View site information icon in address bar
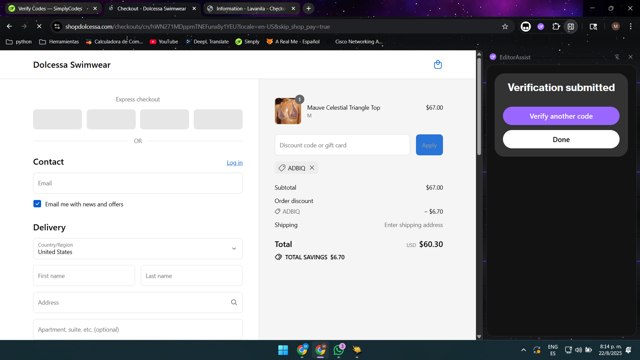640x360 pixels. [57, 27]
